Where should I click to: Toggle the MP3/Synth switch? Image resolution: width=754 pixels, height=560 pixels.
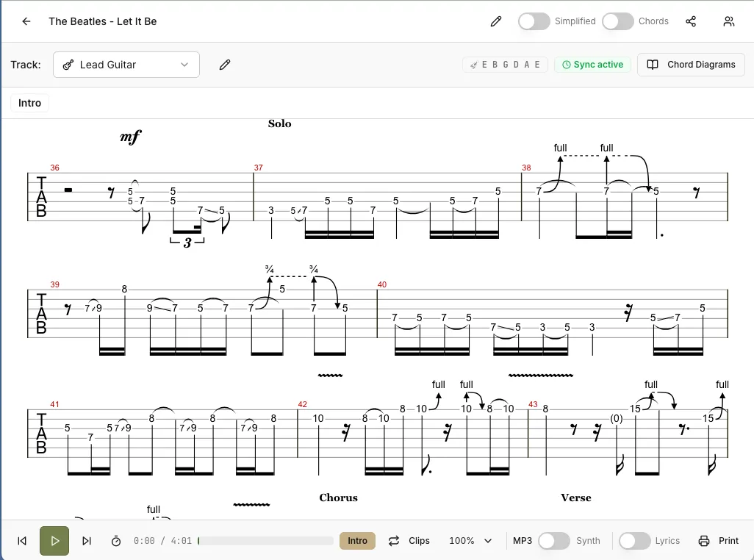[554, 541]
